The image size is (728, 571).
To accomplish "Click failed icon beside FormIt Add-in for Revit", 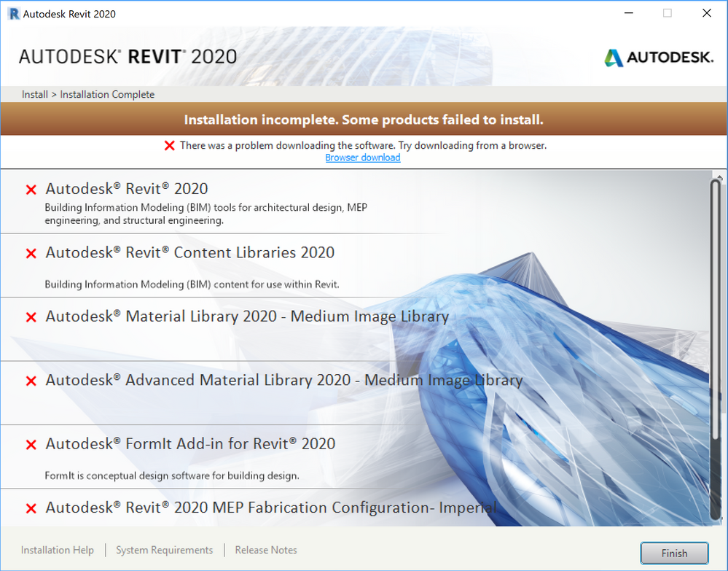I will pyautogui.click(x=31, y=445).
